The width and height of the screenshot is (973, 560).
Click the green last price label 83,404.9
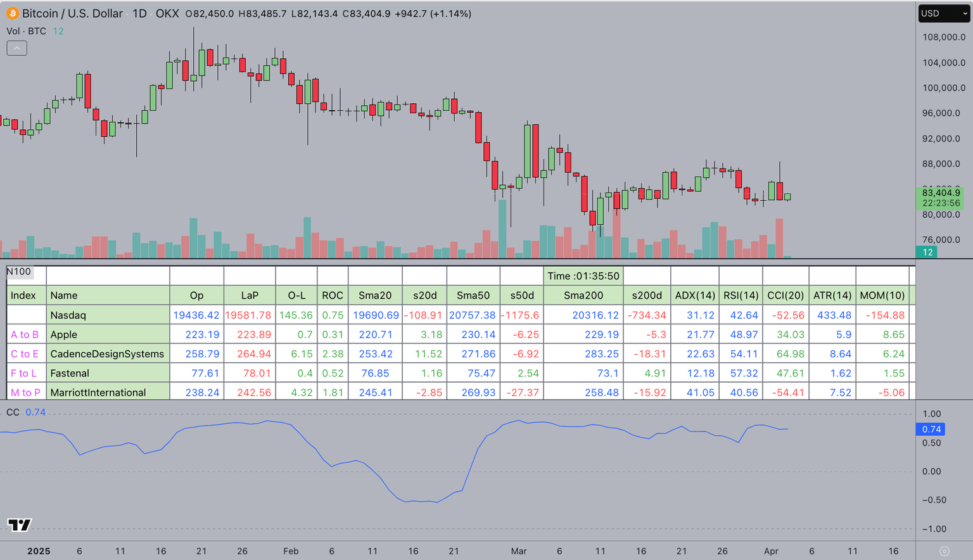[943, 193]
